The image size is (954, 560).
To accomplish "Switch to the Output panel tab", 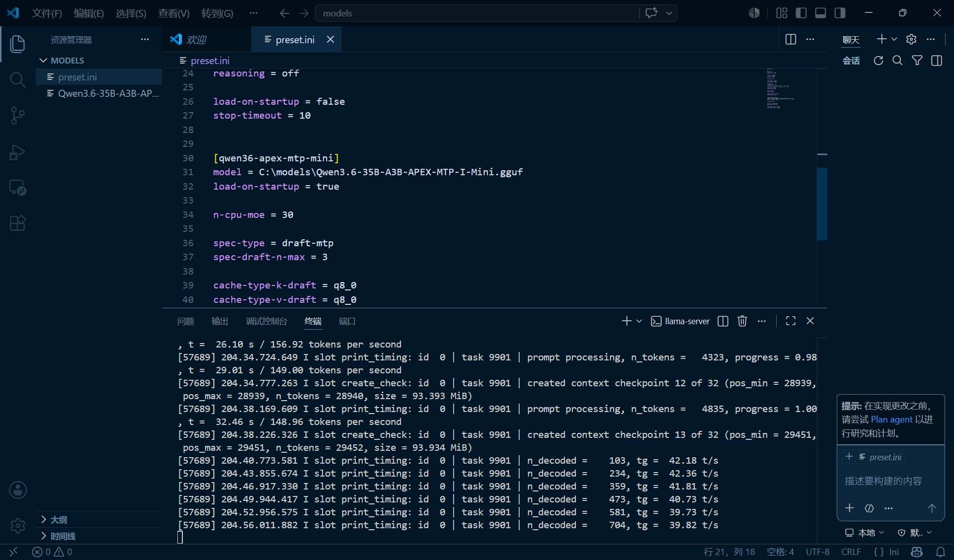I will click(220, 321).
